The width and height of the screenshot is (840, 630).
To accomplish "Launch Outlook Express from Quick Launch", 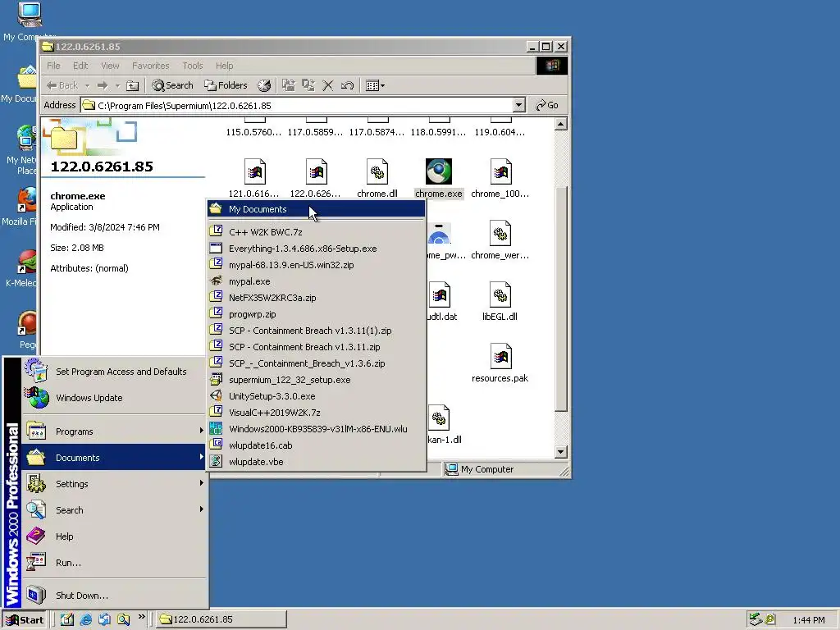I will (x=104, y=619).
